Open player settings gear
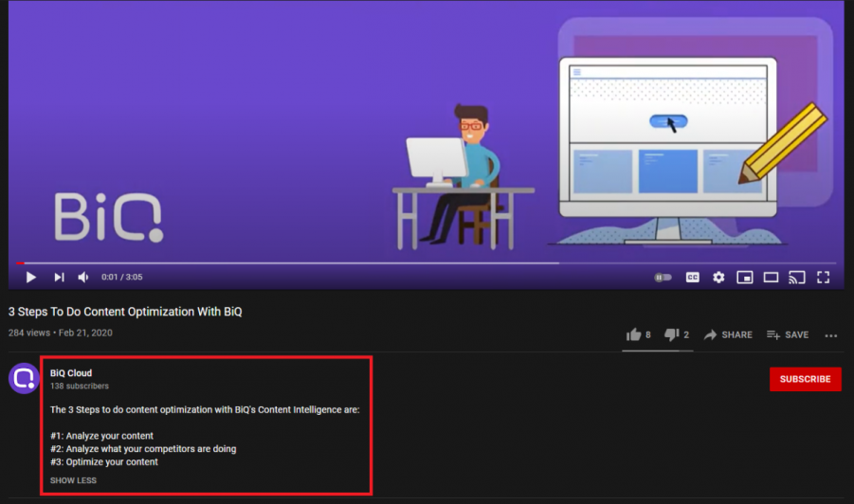The image size is (854, 504). pos(718,277)
